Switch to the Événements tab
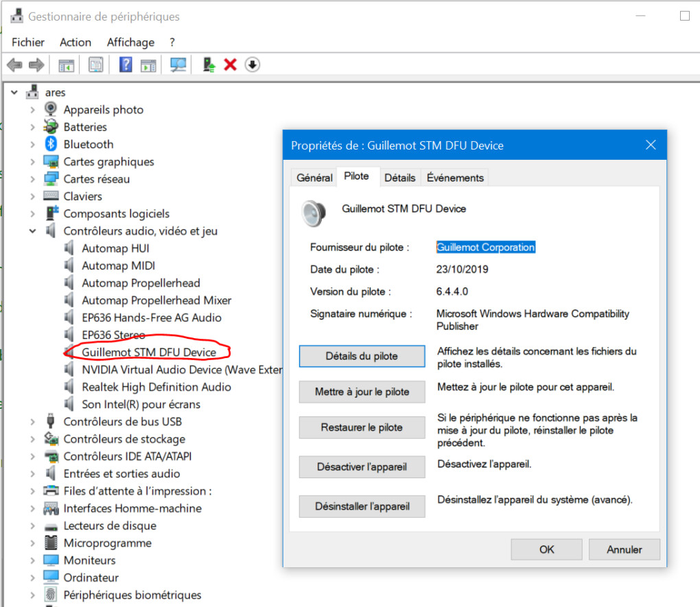This screenshot has height=607, width=700. point(455,178)
